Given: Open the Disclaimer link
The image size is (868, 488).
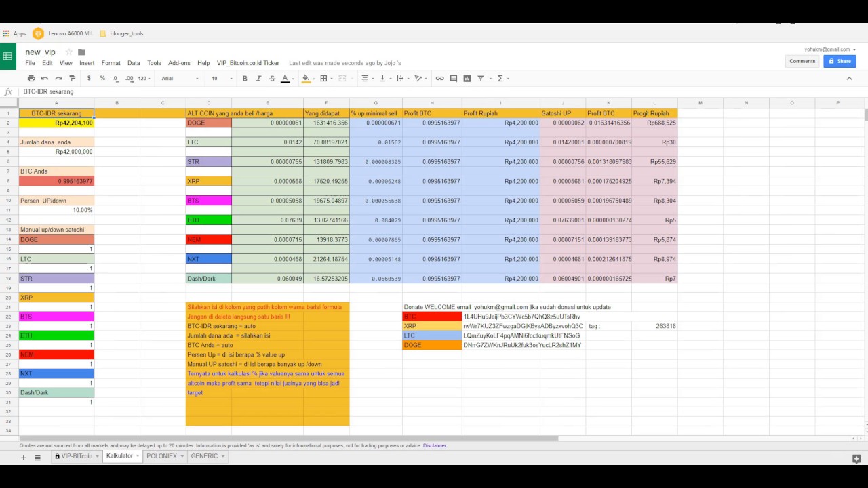Looking at the screenshot, I should (x=435, y=445).
